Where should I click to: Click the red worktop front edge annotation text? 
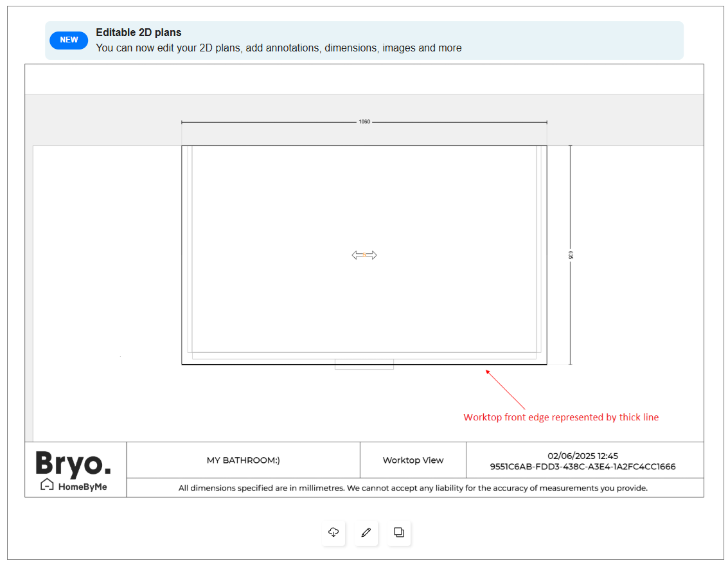pos(561,417)
